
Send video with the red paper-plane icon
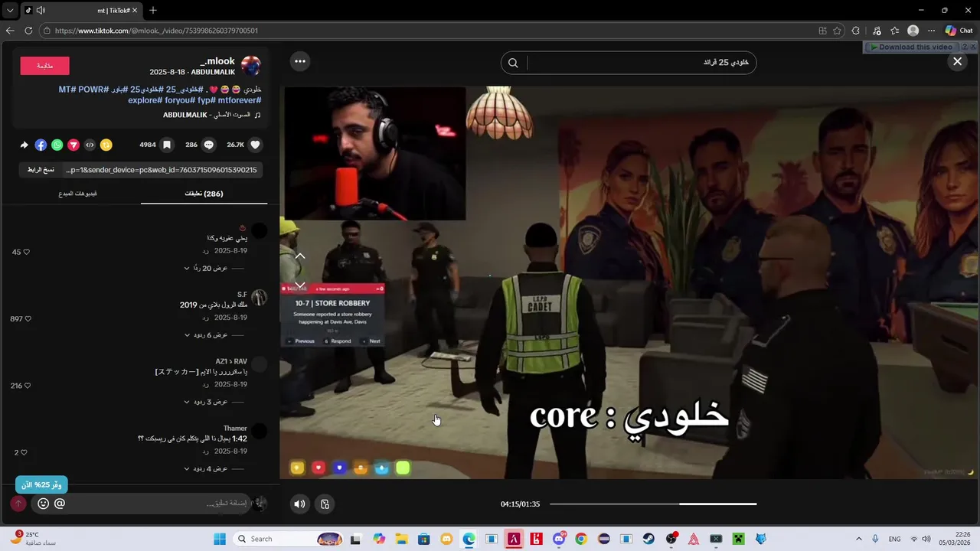(x=73, y=145)
